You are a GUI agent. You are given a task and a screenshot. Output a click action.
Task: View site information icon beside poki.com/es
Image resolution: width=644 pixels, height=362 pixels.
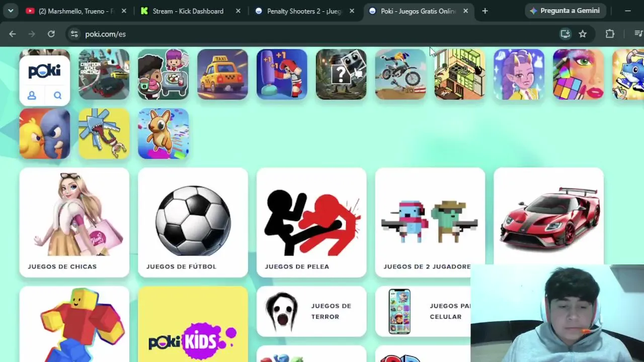74,34
